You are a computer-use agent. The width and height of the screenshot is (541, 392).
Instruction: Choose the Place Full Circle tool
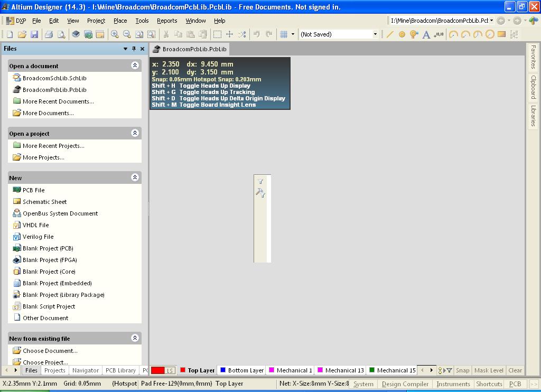pyautogui.click(x=490, y=34)
